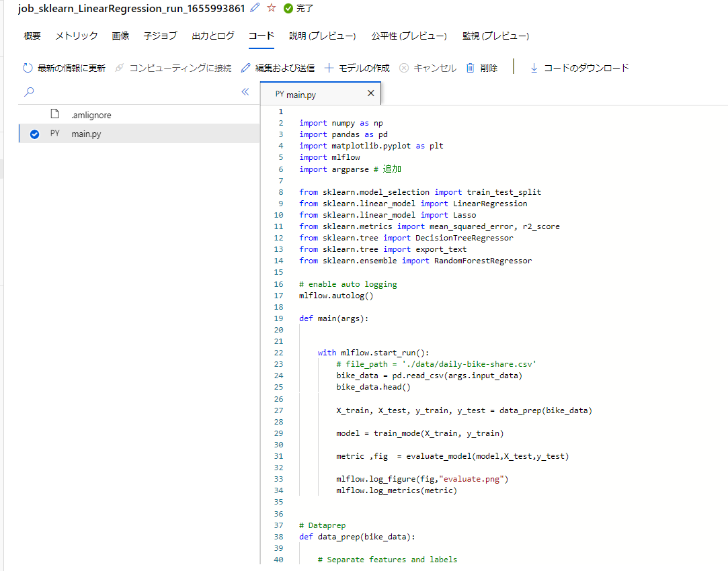Go to the 子ジョブ tab

pyautogui.click(x=160, y=36)
